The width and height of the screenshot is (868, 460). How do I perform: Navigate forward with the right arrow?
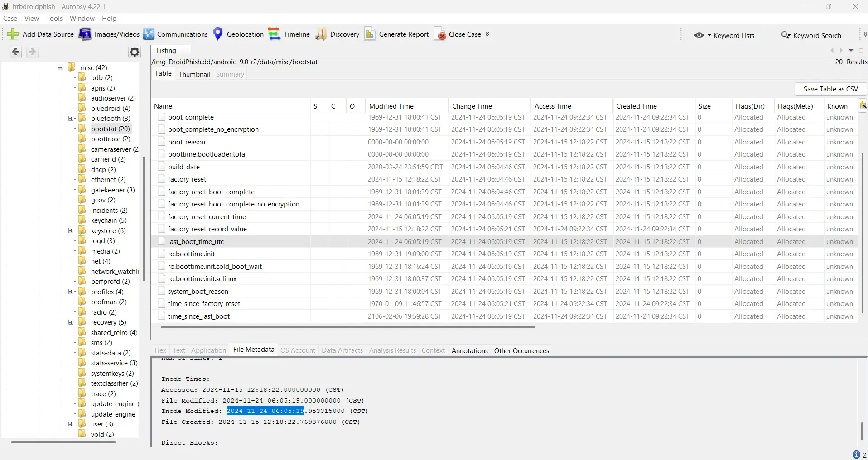[x=32, y=52]
